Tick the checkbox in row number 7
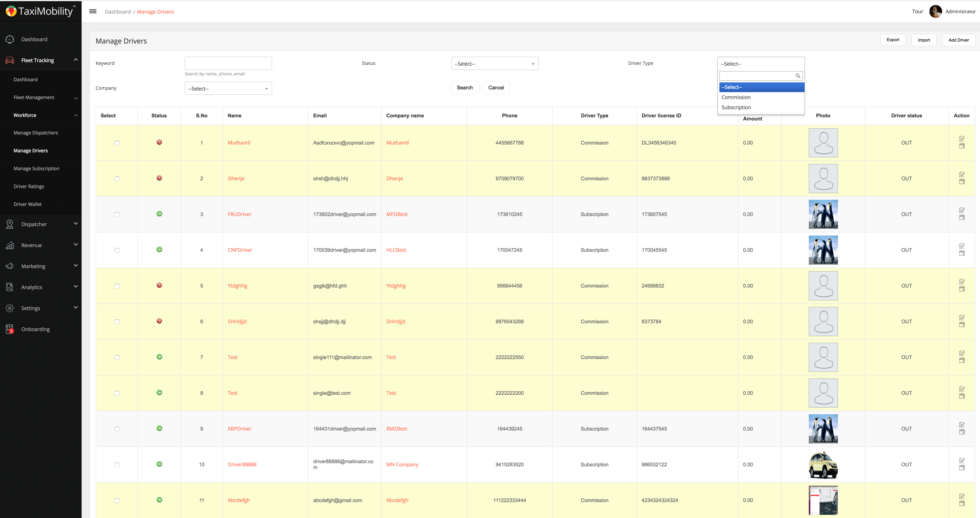Viewport: 980px width, 518px height. (x=117, y=358)
